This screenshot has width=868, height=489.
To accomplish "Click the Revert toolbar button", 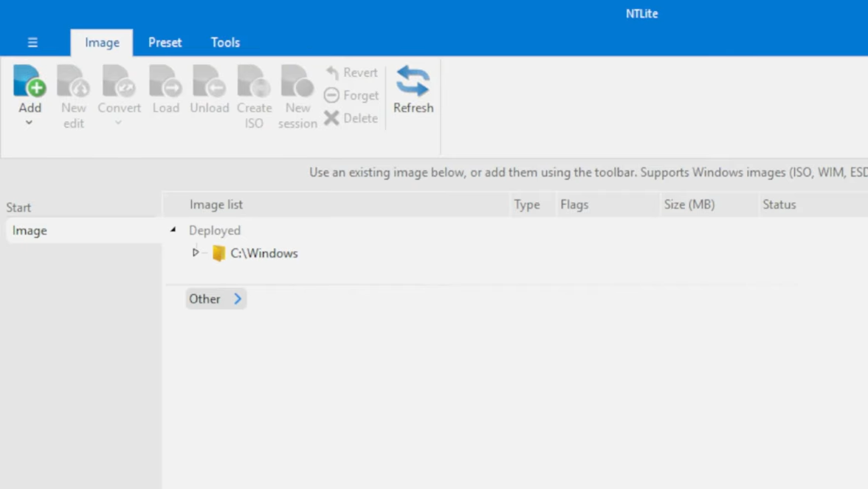I will coord(351,72).
